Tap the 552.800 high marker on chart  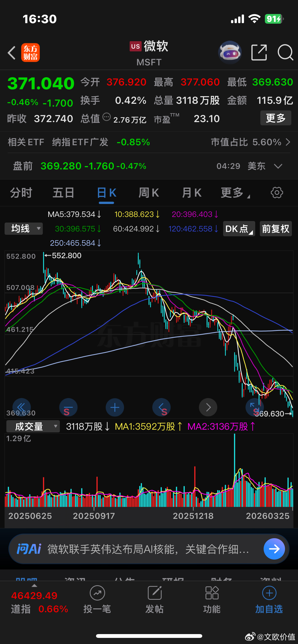[x=63, y=255]
